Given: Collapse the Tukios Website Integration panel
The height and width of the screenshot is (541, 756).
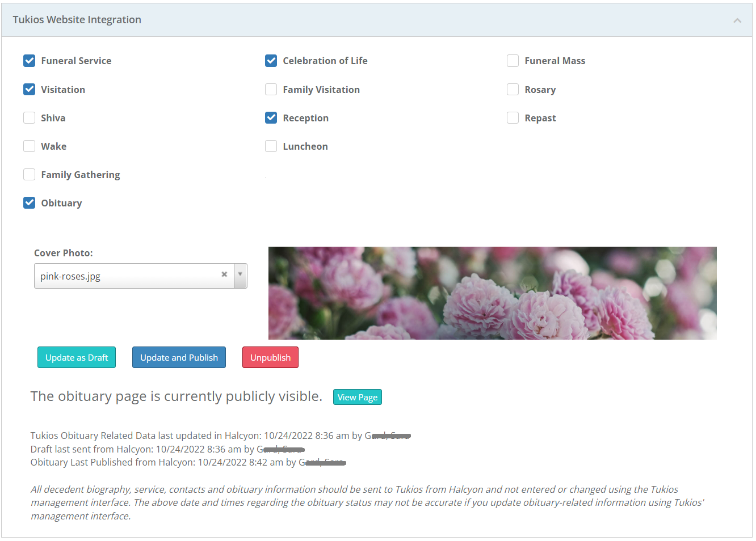Looking at the screenshot, I should pyautogui.click(x=737, y=20).
